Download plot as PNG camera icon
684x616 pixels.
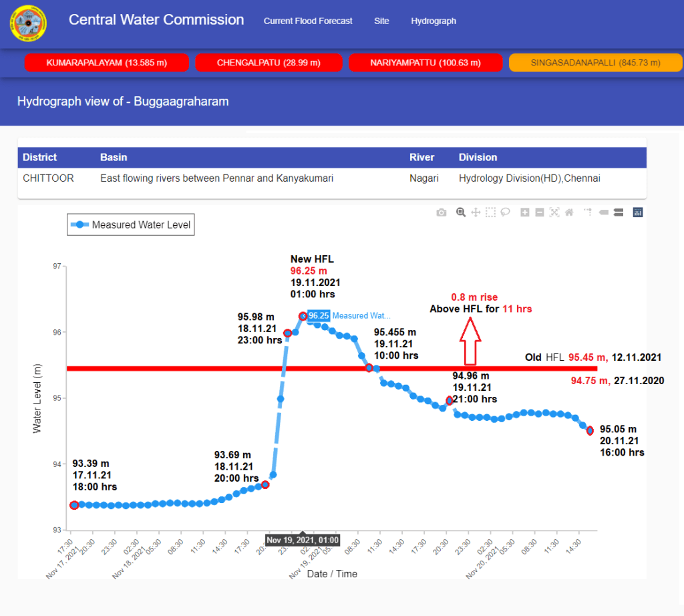[x=442, y=212]
